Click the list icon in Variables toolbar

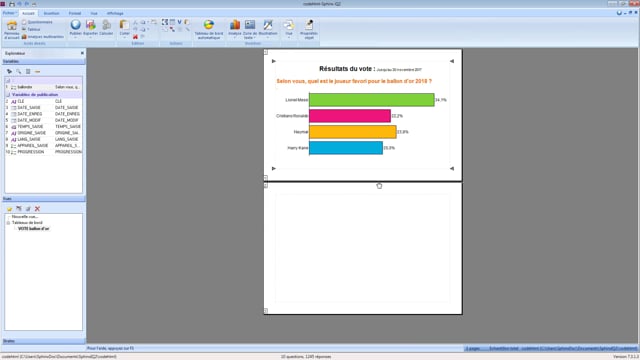click(x=28, y=71)
